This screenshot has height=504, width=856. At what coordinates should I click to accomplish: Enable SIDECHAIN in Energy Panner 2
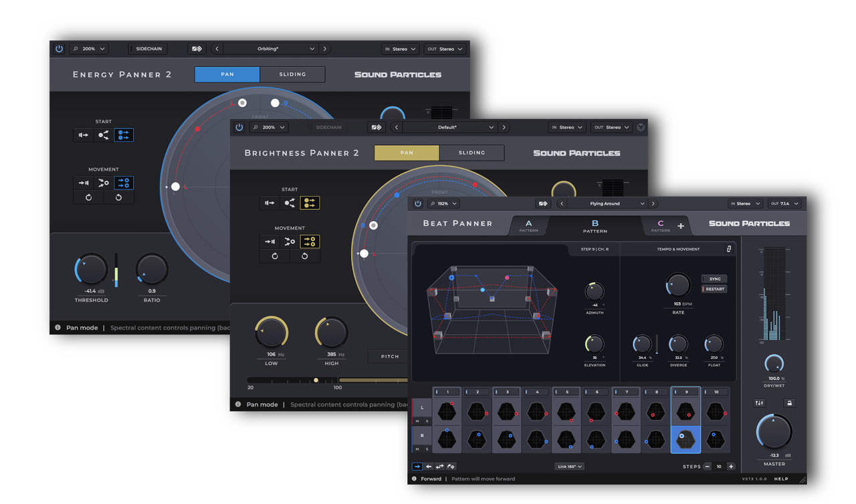click(148, 49)
